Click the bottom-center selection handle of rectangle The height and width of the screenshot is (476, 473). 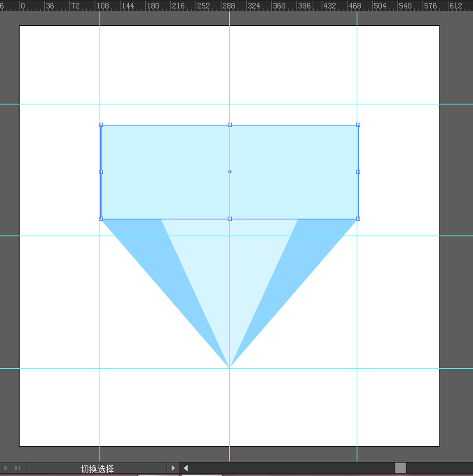(x=230, y=219)
